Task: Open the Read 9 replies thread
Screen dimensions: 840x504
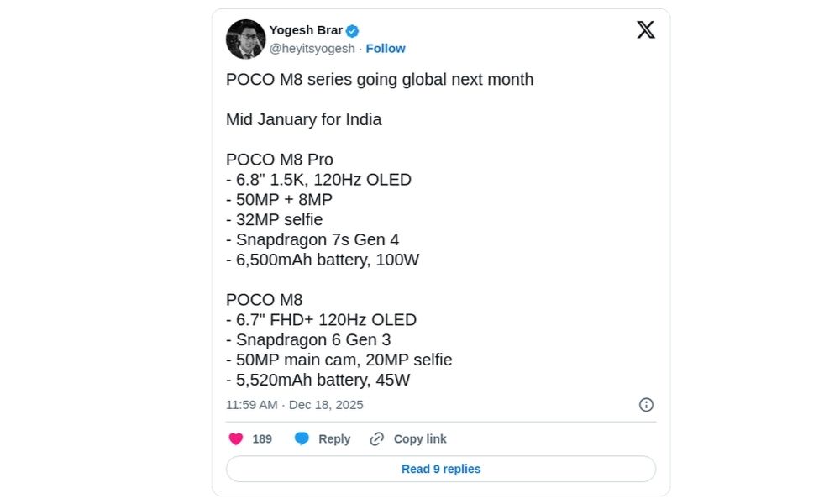Action: click(440, 469)
